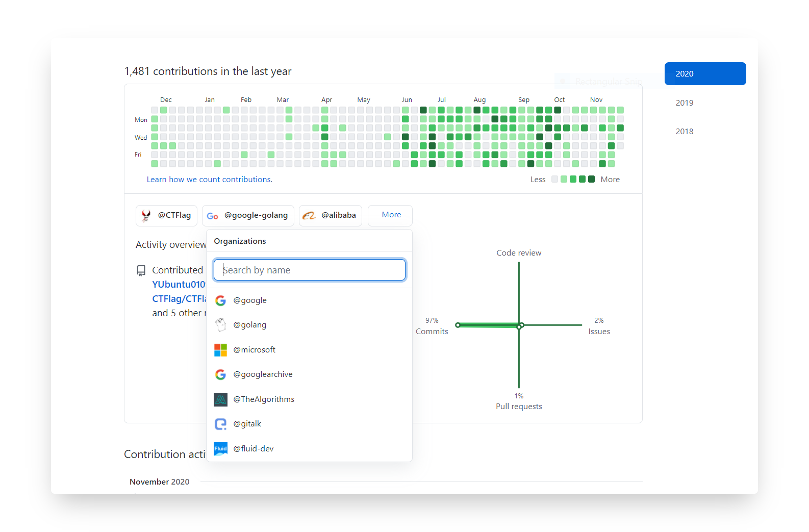Click the Fluid logo icon beside @fluid-dev
809x532 pixels.
[220, 449]
